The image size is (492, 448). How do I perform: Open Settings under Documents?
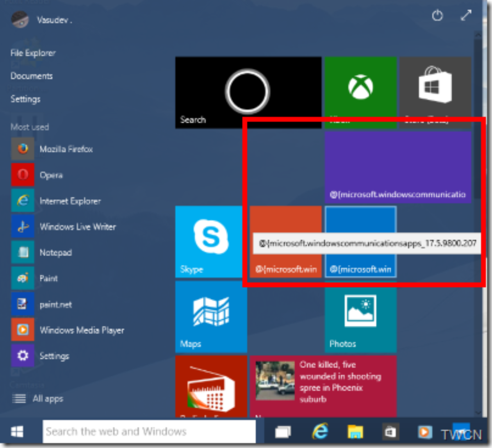[x=25, y=99]
